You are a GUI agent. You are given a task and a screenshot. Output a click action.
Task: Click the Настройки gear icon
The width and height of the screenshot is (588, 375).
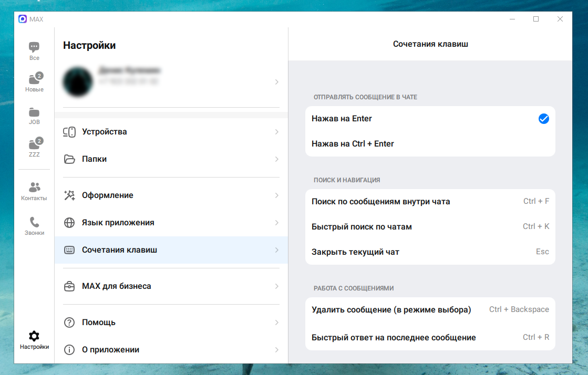pos(34,336)
